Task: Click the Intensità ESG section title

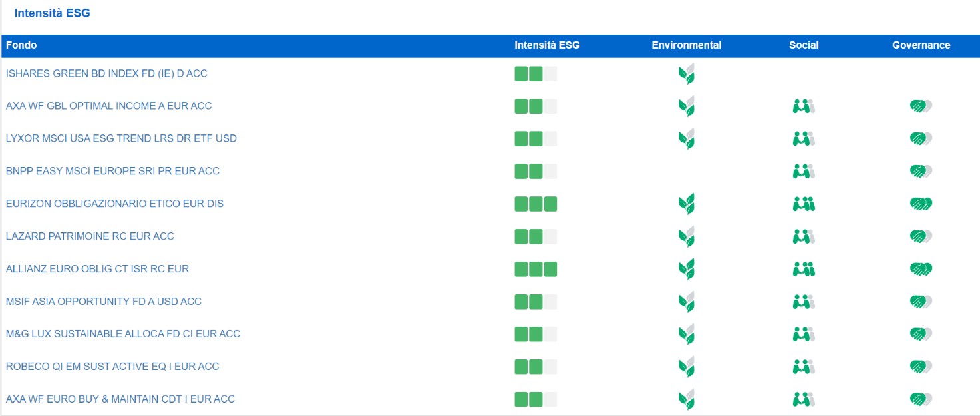Action: pos(52,13)
